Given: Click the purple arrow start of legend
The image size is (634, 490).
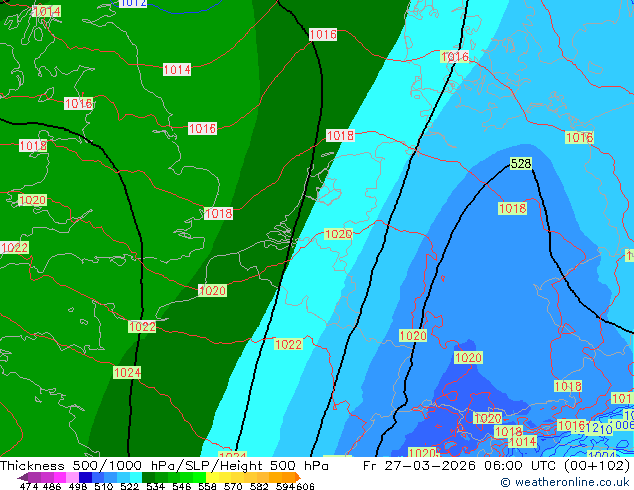Looking at the screenshot, I should pos(22,477).
